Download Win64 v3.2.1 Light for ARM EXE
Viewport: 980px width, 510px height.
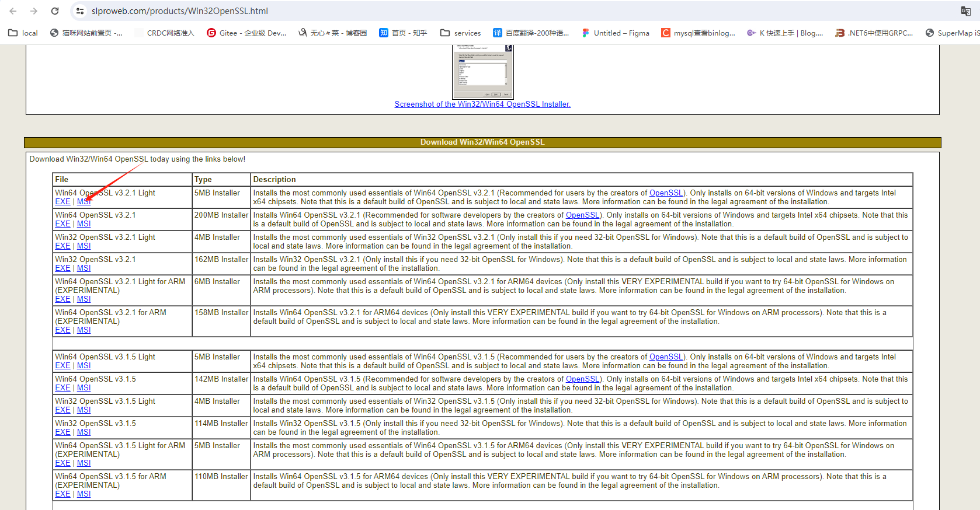tap(62, 299)
